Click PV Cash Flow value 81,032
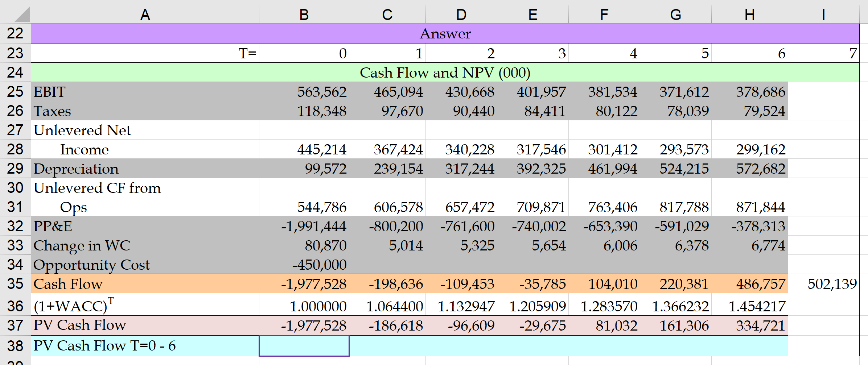The height and width of the screenshot is (365, 868). click(617, 325)
